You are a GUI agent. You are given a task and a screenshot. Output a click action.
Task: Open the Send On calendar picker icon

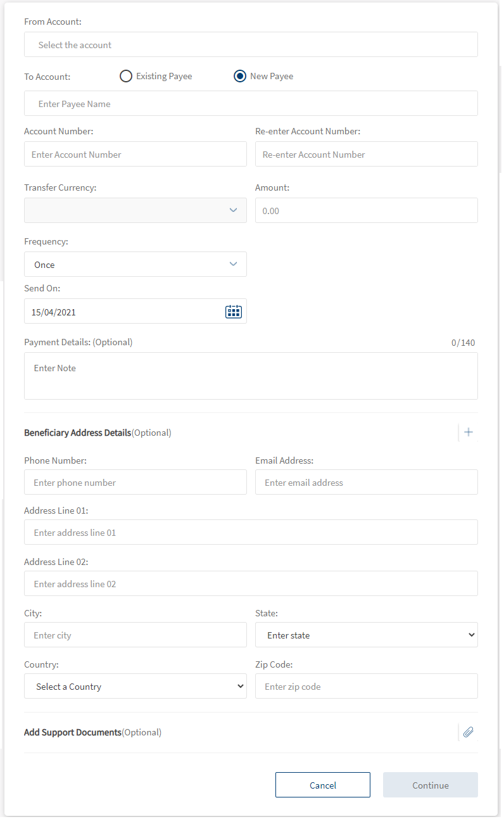coord(233,312)
